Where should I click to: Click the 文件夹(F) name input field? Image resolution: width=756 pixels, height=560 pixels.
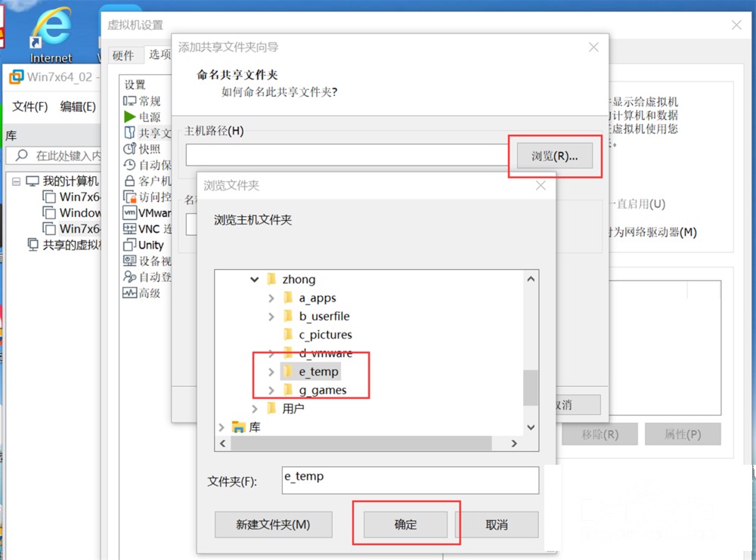pyautogui.click(x=411, y=480)
